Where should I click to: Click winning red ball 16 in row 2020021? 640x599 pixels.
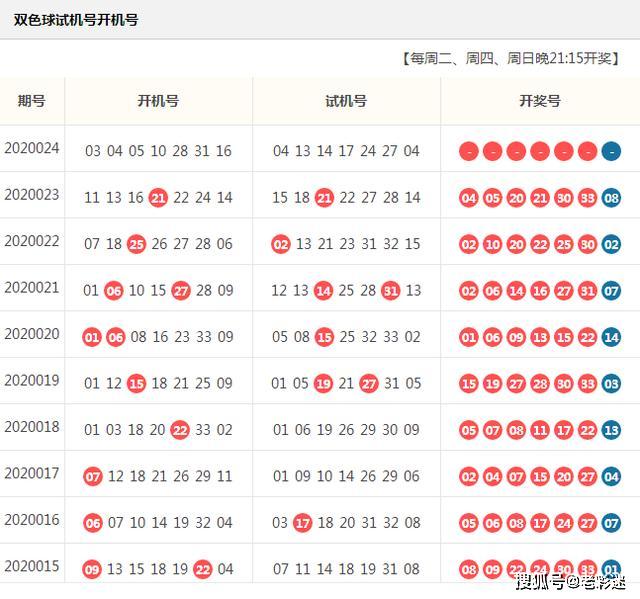point(540,291)
